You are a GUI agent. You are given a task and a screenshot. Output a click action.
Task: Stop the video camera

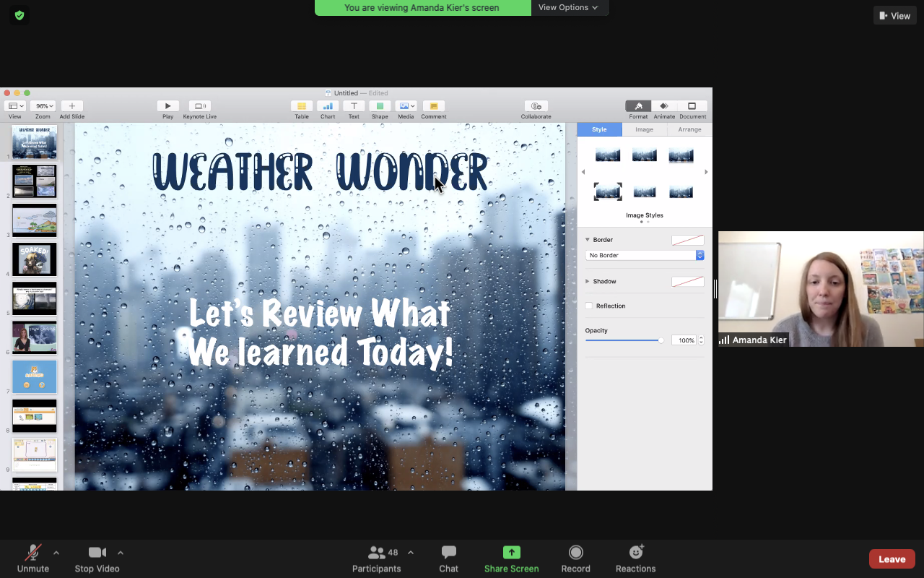(x=97, y=553)
